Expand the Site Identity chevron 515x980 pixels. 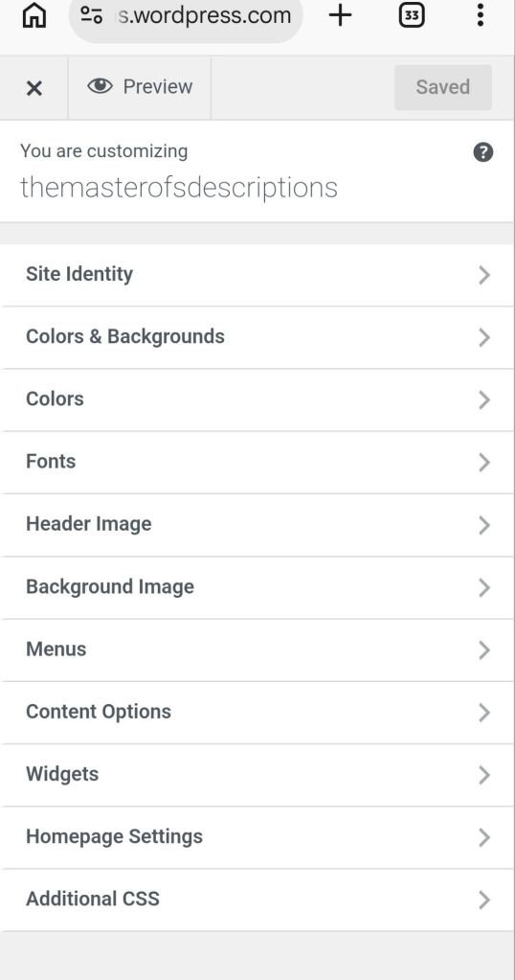click(x=484, y=275)
